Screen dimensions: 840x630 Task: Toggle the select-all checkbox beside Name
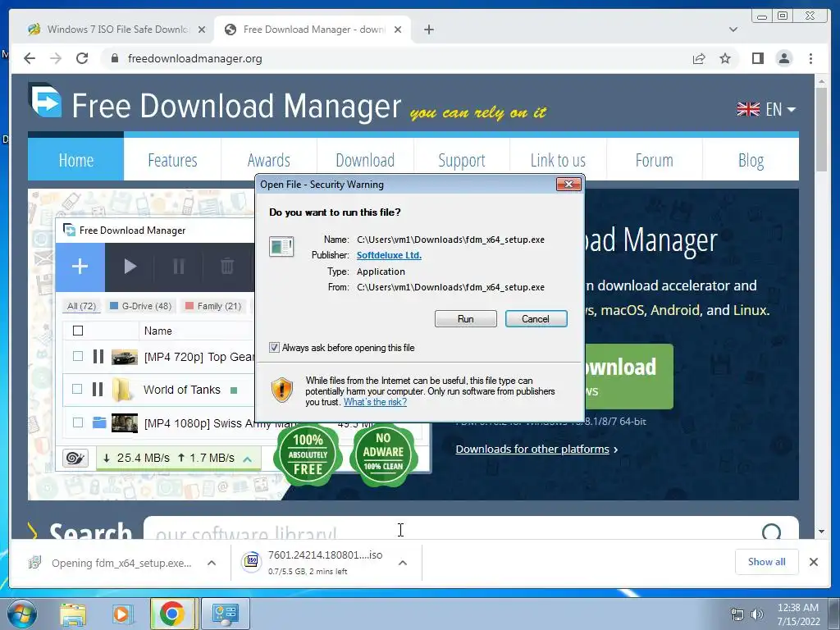click(x=78, y=331)
